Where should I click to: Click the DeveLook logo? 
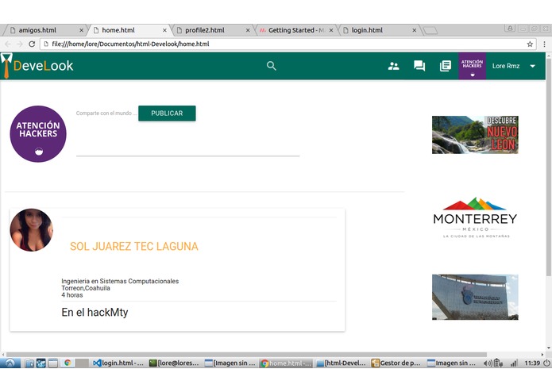point(37,66)
